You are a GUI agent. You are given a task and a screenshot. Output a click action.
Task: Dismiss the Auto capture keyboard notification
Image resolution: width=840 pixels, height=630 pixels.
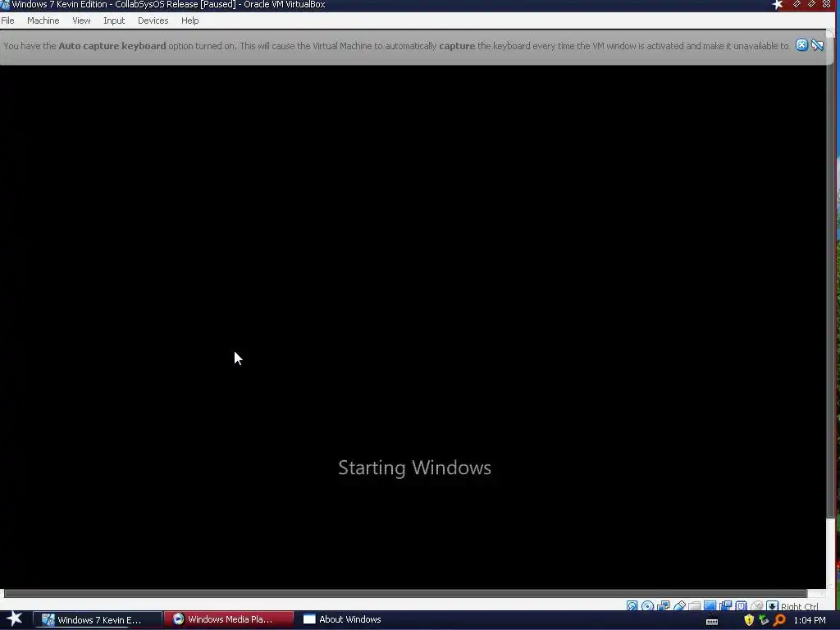(801, 45)
